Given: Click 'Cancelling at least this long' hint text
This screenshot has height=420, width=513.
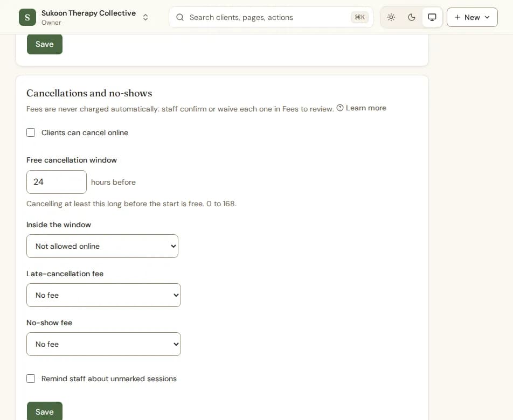Looking at the screenshot, I should coord(131,204).
